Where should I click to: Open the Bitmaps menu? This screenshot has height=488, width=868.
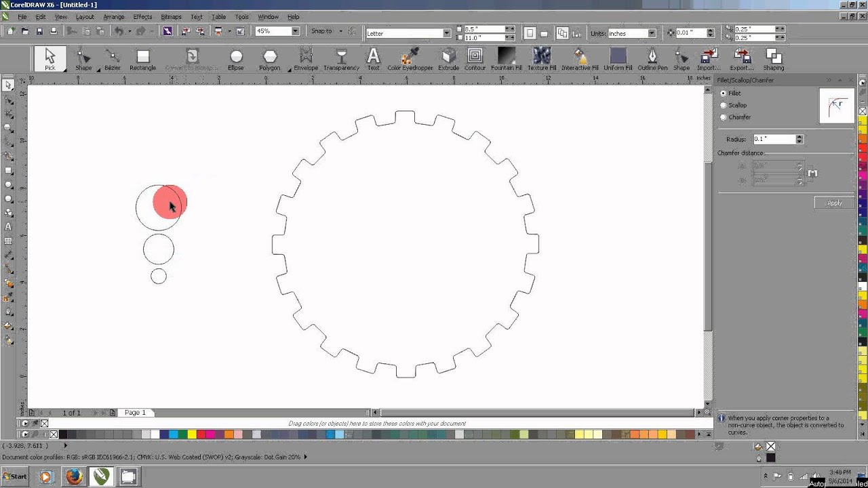(171, 16)
